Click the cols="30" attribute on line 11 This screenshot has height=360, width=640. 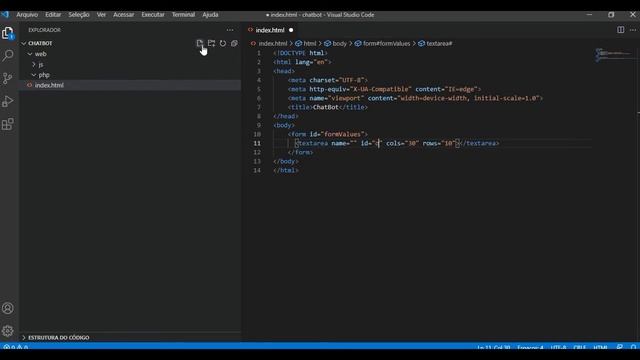(x=402, y=143)
